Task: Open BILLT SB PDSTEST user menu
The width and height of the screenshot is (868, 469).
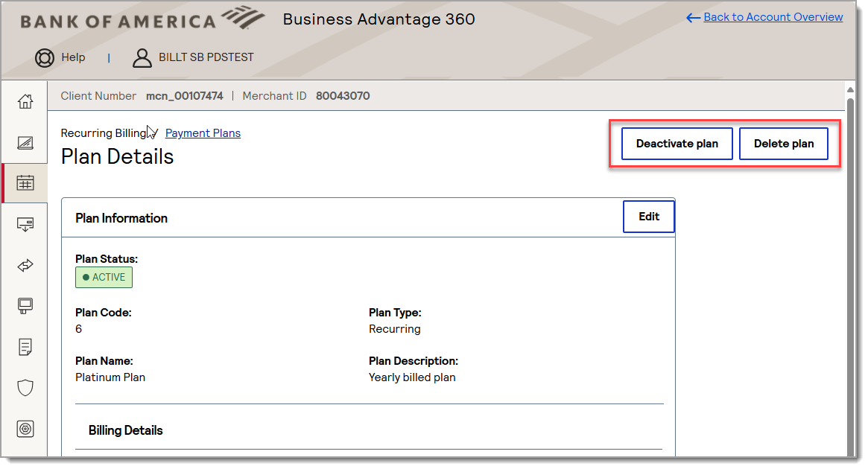Action: 206,57
